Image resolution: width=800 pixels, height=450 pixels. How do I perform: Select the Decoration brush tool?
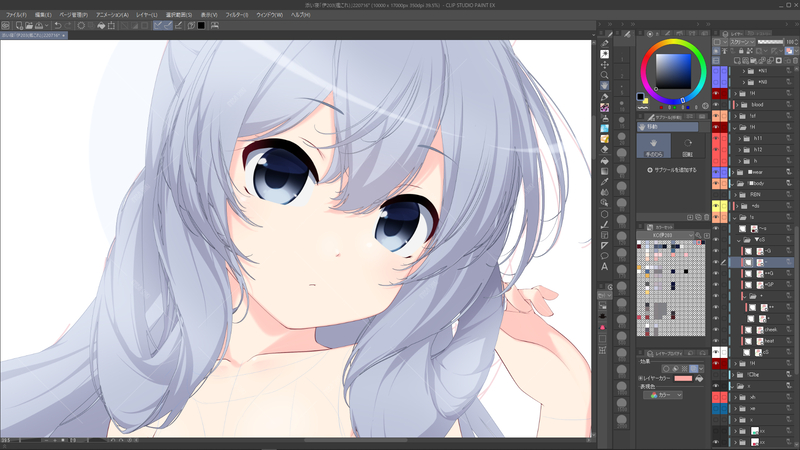tap(605, 108)
